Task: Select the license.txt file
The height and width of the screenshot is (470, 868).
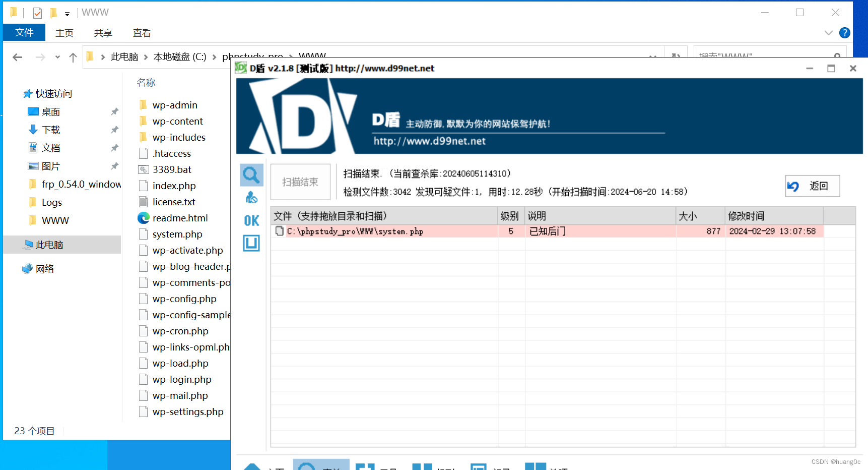Action: (x=174, y=202)
